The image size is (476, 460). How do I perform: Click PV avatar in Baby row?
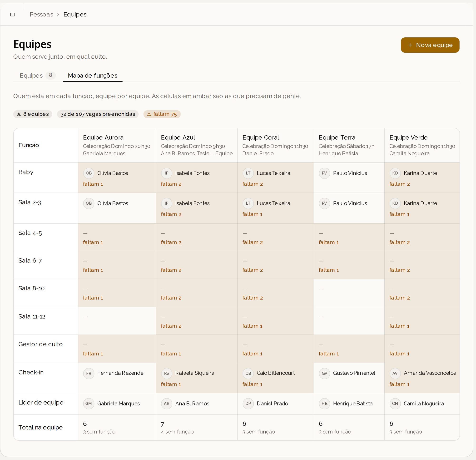pos(324,173)
